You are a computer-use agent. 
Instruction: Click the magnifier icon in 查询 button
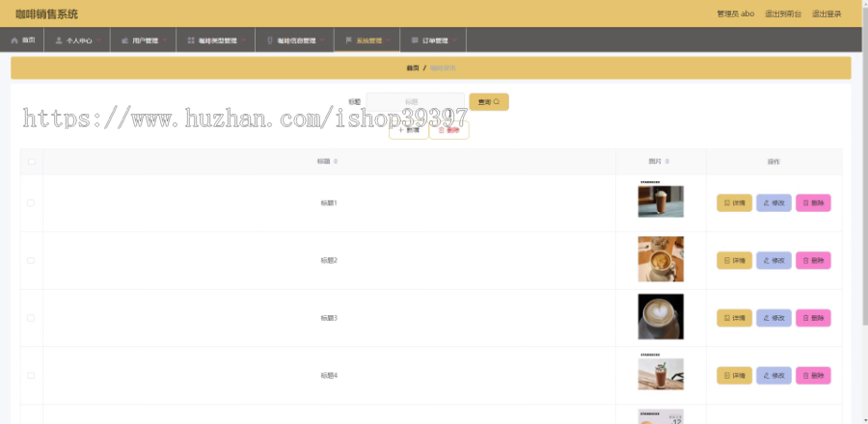pyautogui.click(x=497, y=102)
